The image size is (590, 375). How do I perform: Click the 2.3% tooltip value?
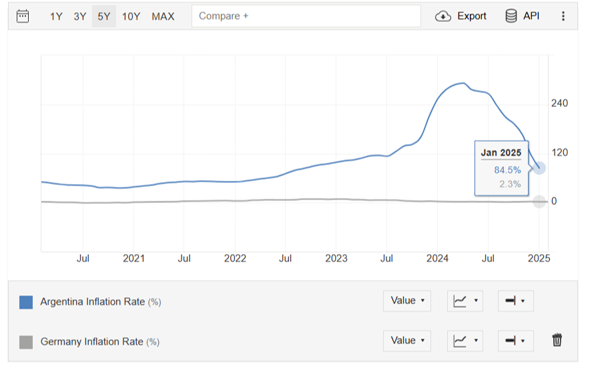[x=510, y=184]
